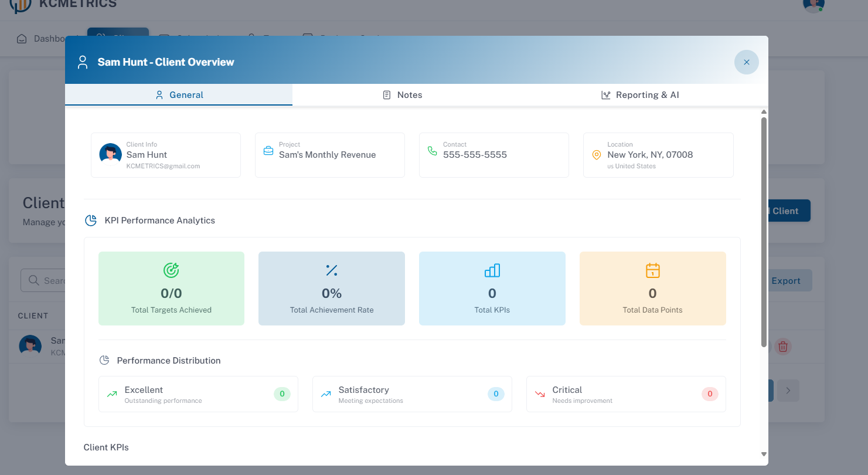868x475 pixels.
Task: Select the Total Targets Achieved card
Action: point(171,289)
